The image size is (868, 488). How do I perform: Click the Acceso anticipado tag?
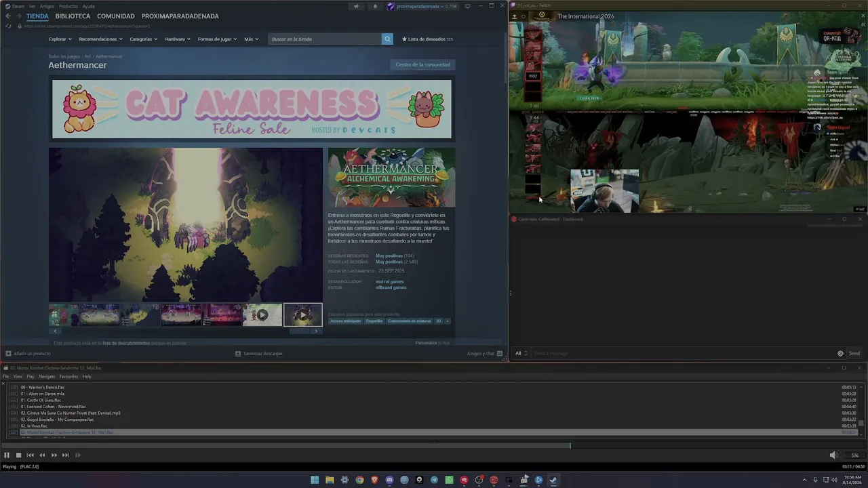(346, 321)
